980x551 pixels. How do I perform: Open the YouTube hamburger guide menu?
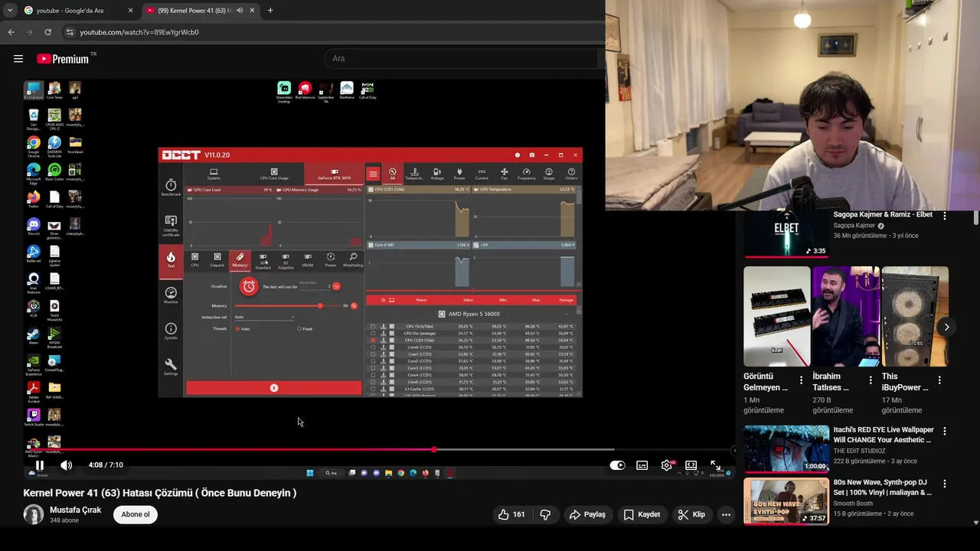click(x=18, y=59)
